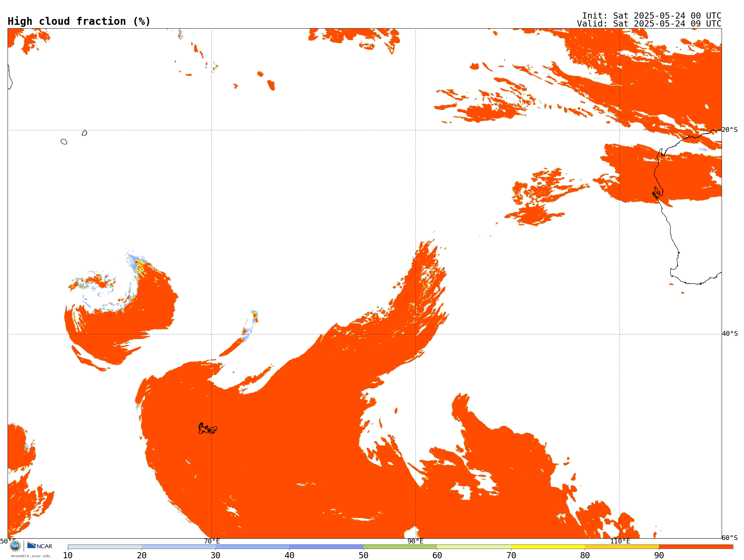Click the 20–30 light blue colorbar segment
The image size is (744, 560).
pos(178,547)
